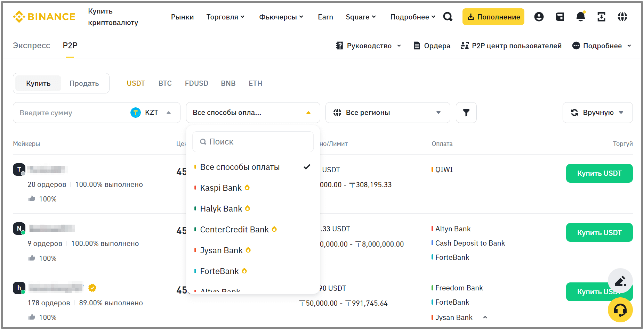Click the Binance logo
Viewport: 644px width, 330px height.
pos(44,17)
